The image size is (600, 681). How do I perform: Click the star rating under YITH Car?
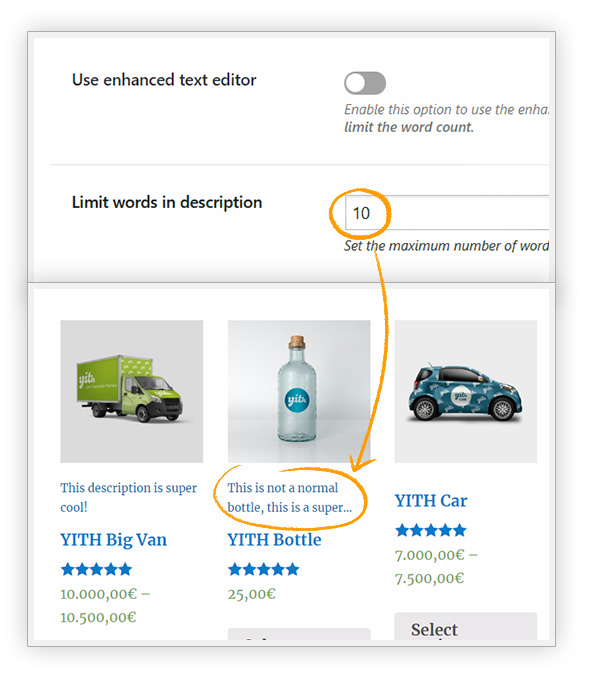431,530
